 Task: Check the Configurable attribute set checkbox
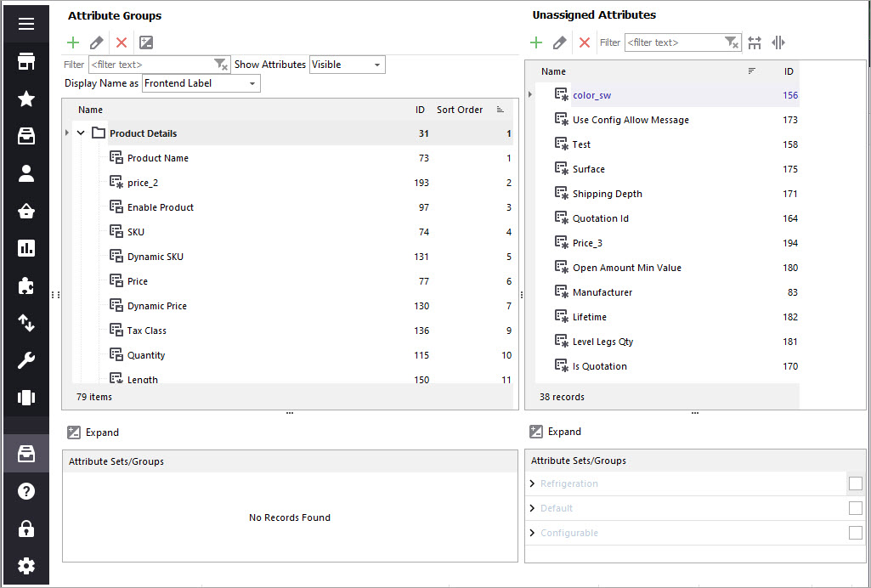pyautogui.click(x=855, y=533)
